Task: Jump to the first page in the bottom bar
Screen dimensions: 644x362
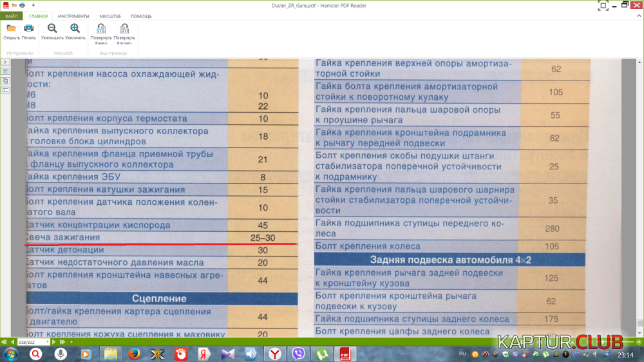Action: coord(4,341)
